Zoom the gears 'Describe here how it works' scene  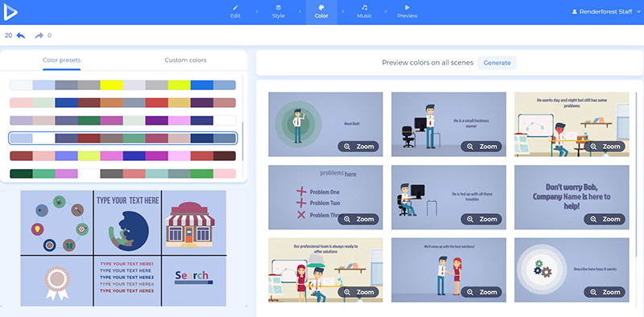[605, 292]
